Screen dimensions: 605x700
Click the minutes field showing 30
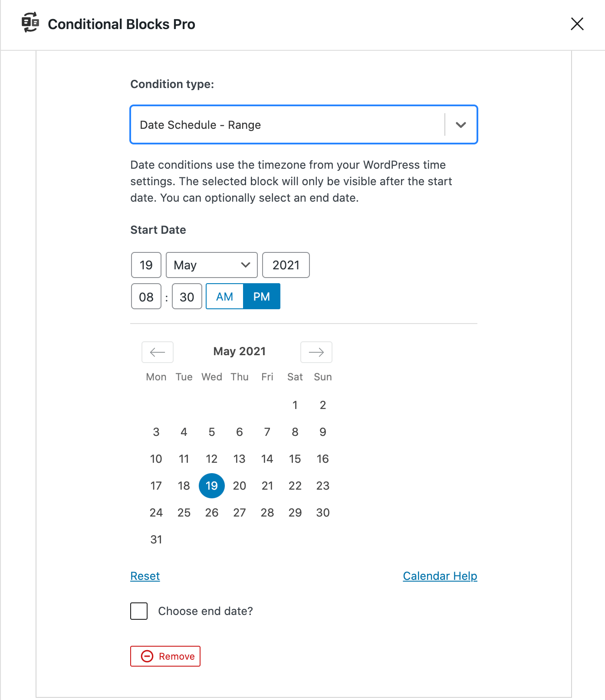186,296
